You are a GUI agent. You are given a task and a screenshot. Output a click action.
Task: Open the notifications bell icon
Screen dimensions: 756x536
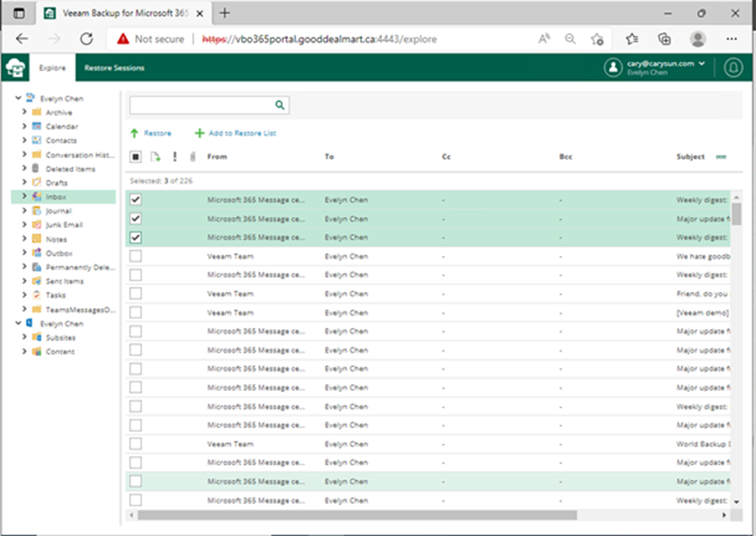(734, 67)
